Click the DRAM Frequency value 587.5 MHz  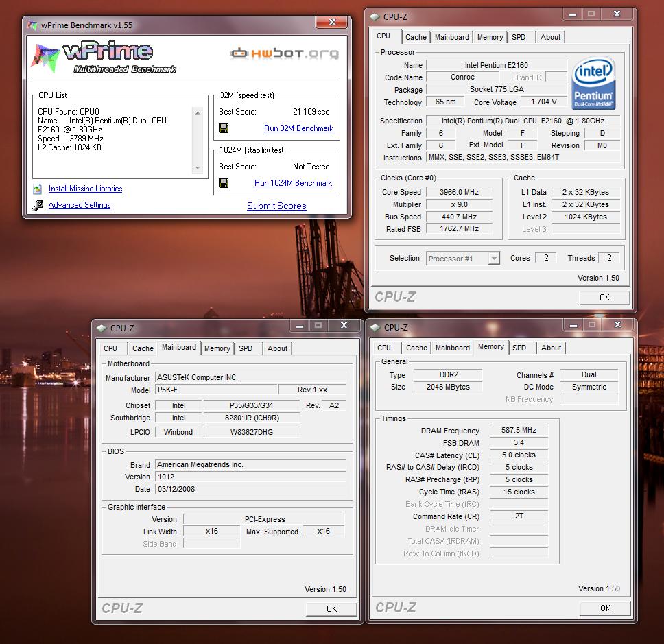[519, 430]
